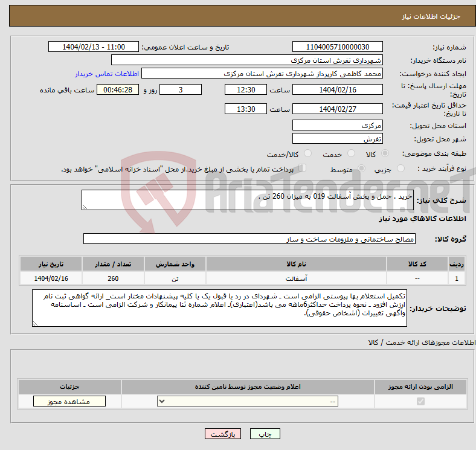Click the quantity cell 260
476x450 pixels.
pos(113,278)
